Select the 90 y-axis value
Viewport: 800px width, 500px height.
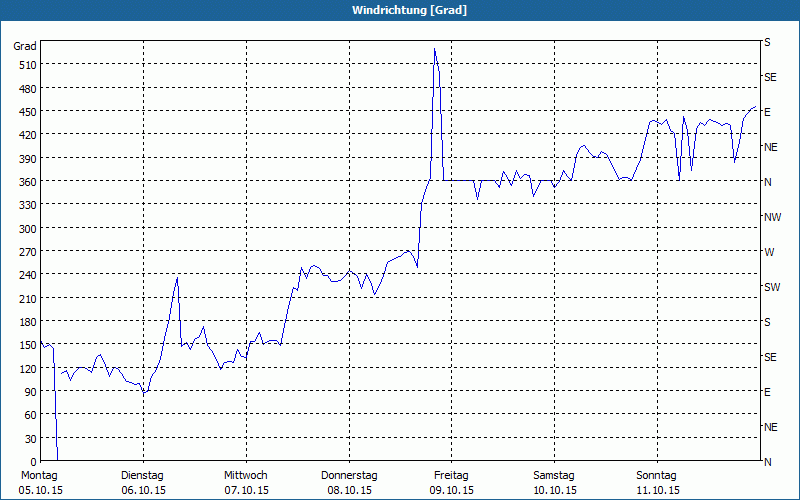click(x=31, y=392)
